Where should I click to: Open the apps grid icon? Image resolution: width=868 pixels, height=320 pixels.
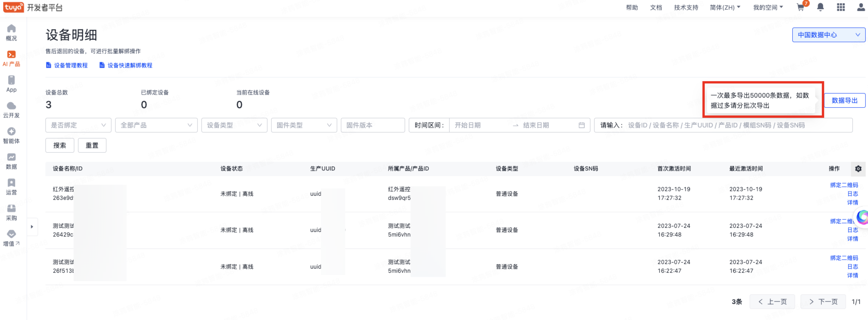tap(841, 7)
